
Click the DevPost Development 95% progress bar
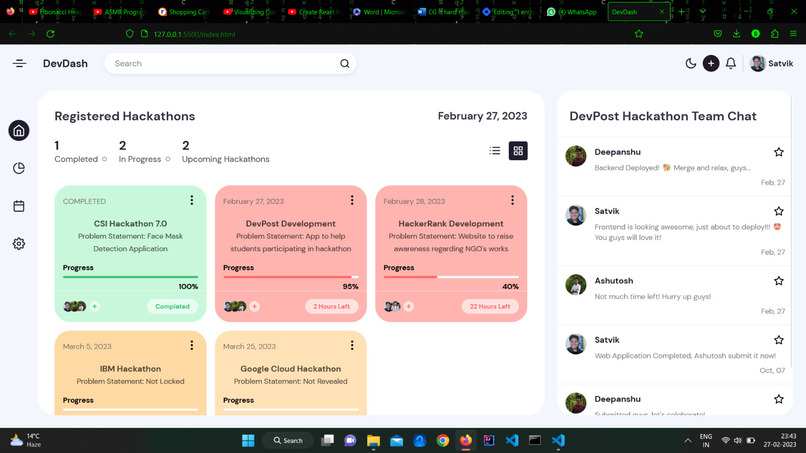pyautogui.click(x=290, y=277)
